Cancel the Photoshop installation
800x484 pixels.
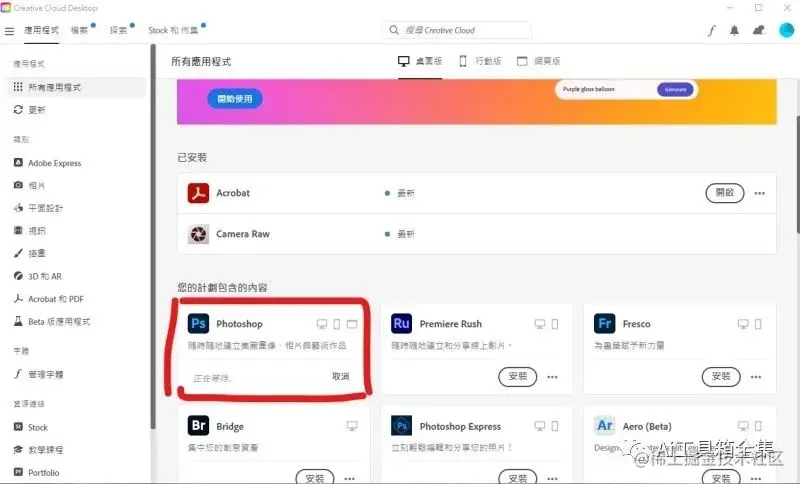(340, 376)
